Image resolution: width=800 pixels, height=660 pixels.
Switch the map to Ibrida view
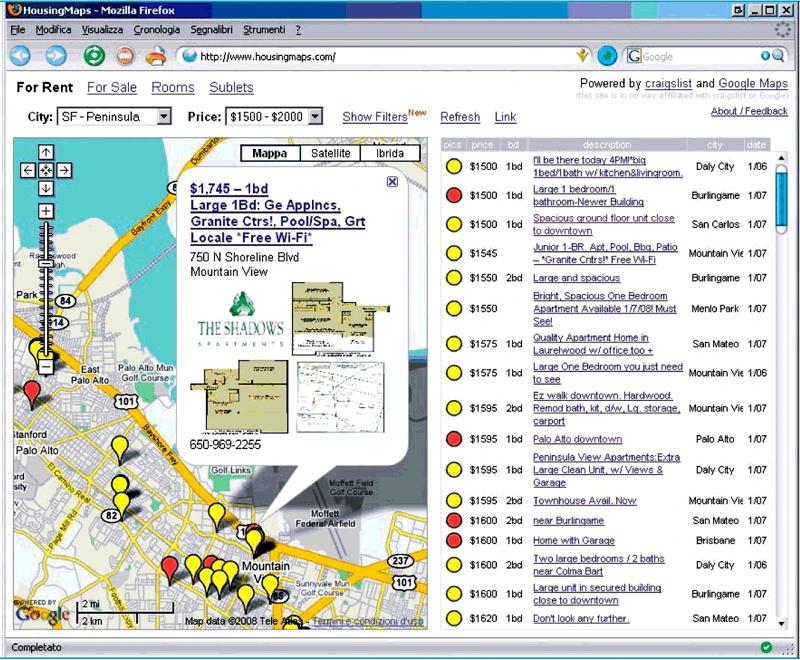390,153
